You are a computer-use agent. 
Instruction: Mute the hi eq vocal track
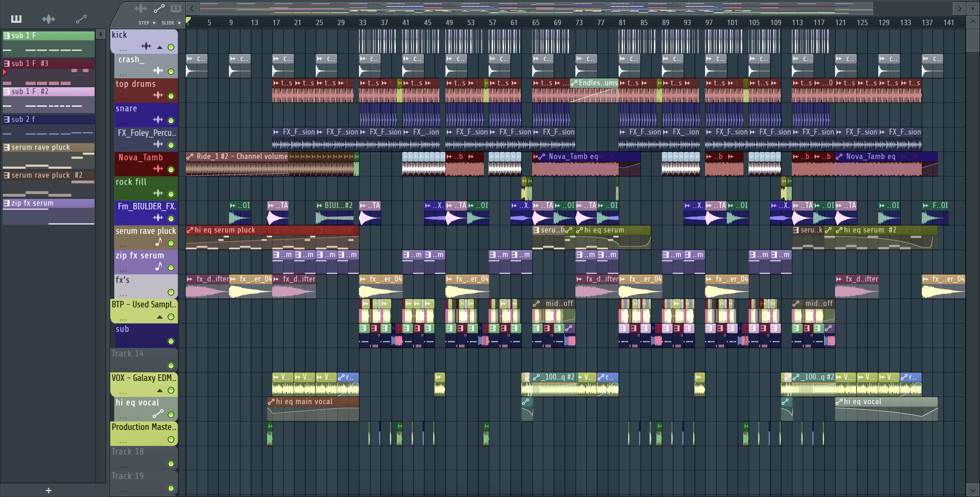point(171,415)
